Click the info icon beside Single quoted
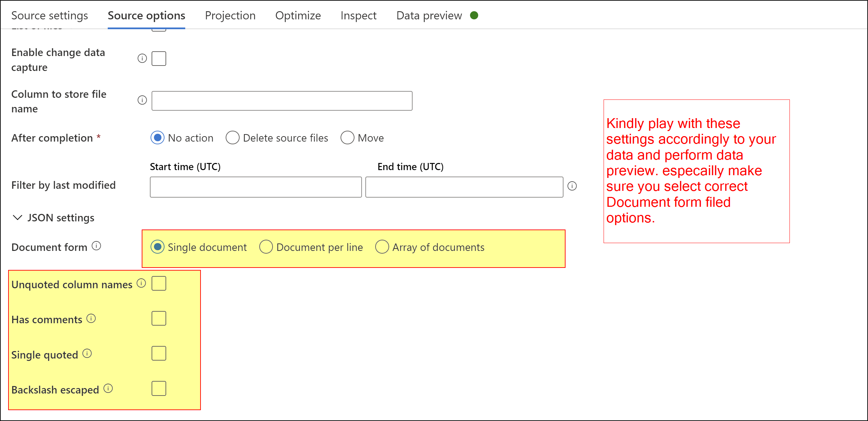 [88, 353]
